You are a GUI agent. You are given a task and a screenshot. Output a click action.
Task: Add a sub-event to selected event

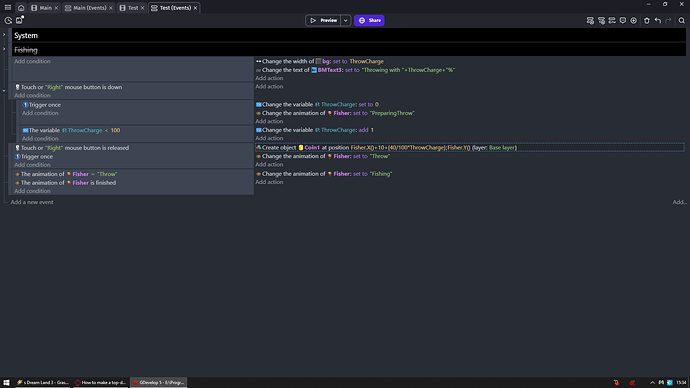pyautogui.click(x=601, y=21)
